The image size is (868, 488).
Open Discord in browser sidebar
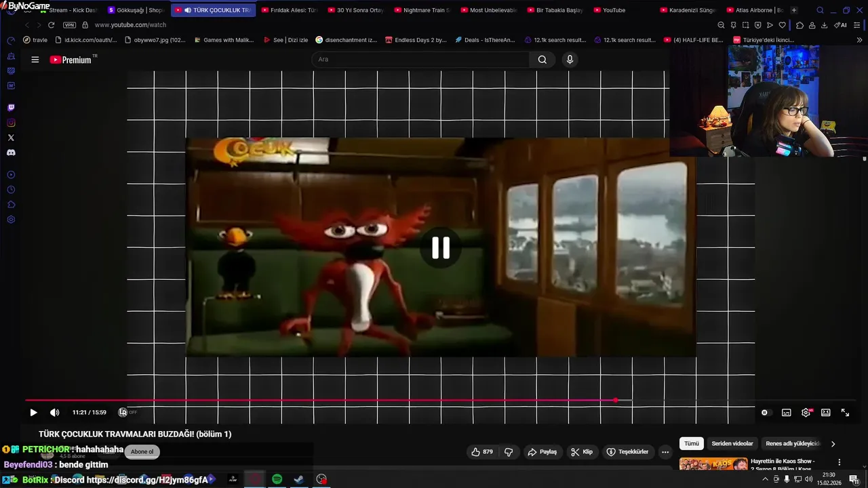11,152
